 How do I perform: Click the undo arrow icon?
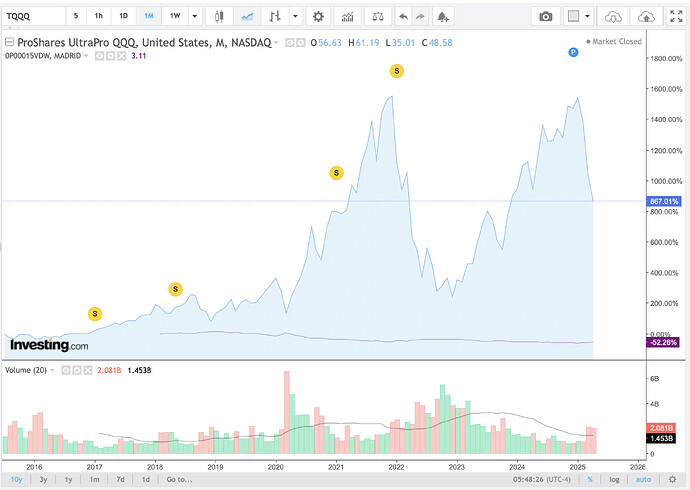(403, 17)
